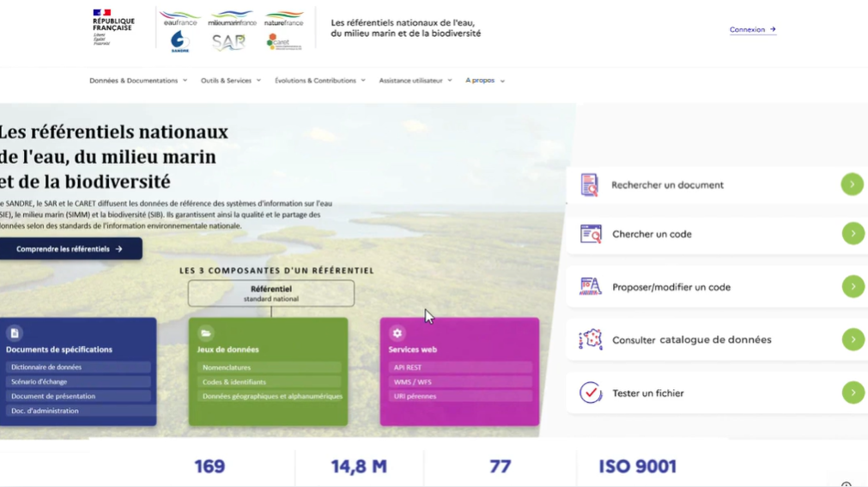868x487 pixels.
Task: Expand the Données & Documentations menu
Action: (138, 81)
